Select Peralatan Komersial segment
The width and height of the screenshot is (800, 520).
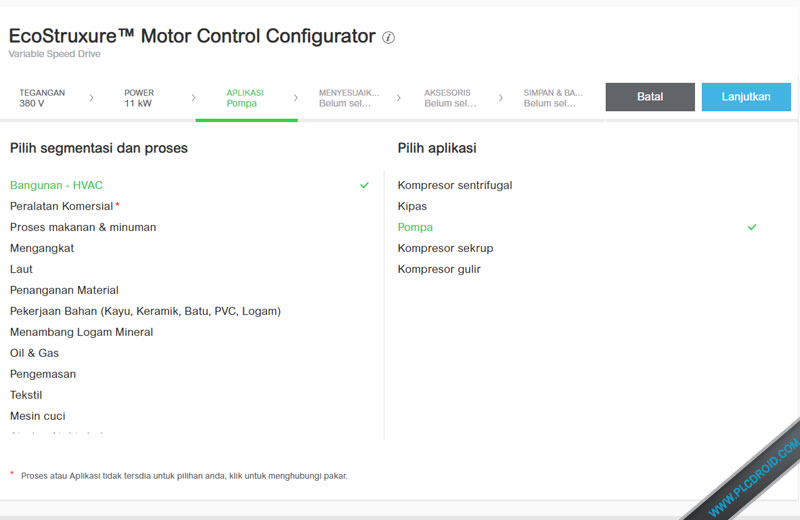pos(61,206)
